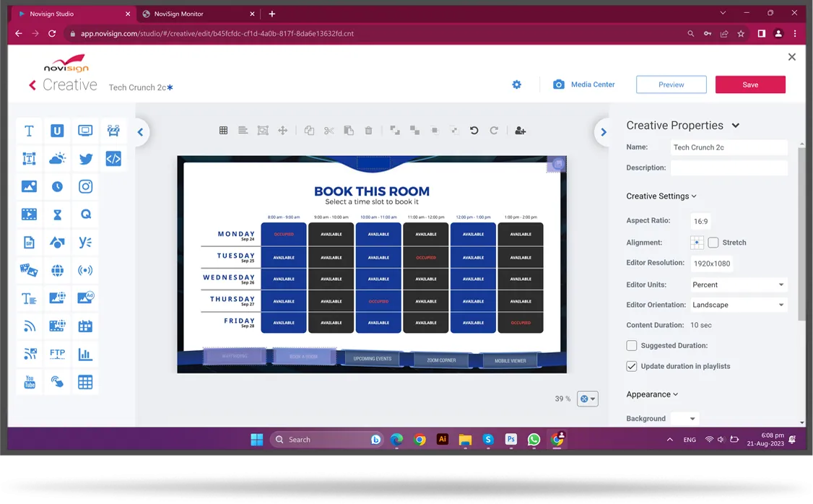Click the FTP widget icon
Viewport: 813px width, 504px height.
tap(57, 354)
